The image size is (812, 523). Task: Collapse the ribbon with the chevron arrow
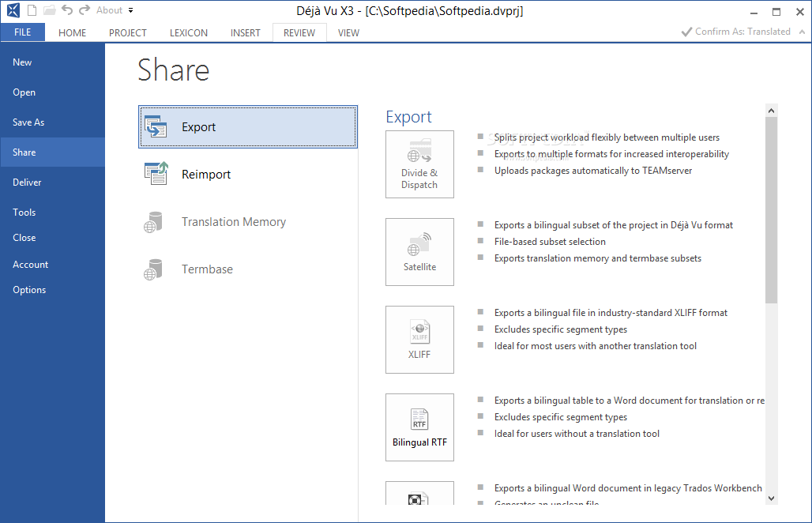(803, 32)
